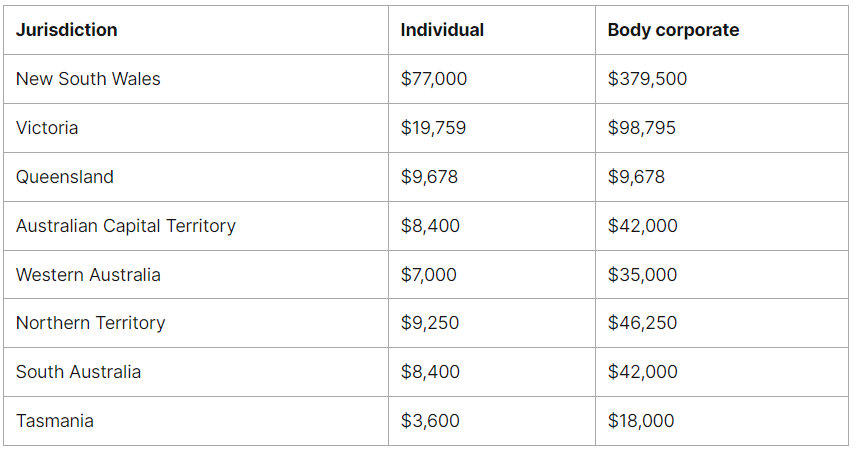Click the Body corporate column header
This screenshot has height=451, width=856.
pyautogui.click(x=673, y=30)
